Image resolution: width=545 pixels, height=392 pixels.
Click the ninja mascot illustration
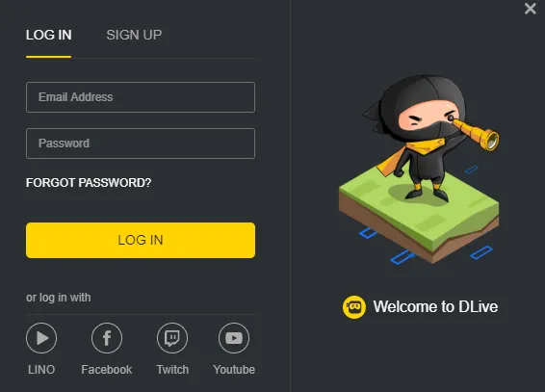(419, 169)
